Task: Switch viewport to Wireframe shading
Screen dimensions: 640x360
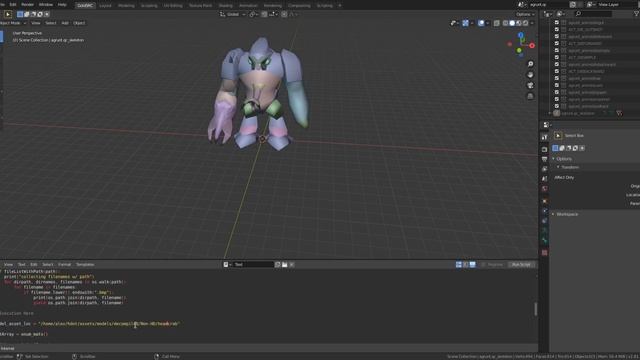Action: coord(505,23)
